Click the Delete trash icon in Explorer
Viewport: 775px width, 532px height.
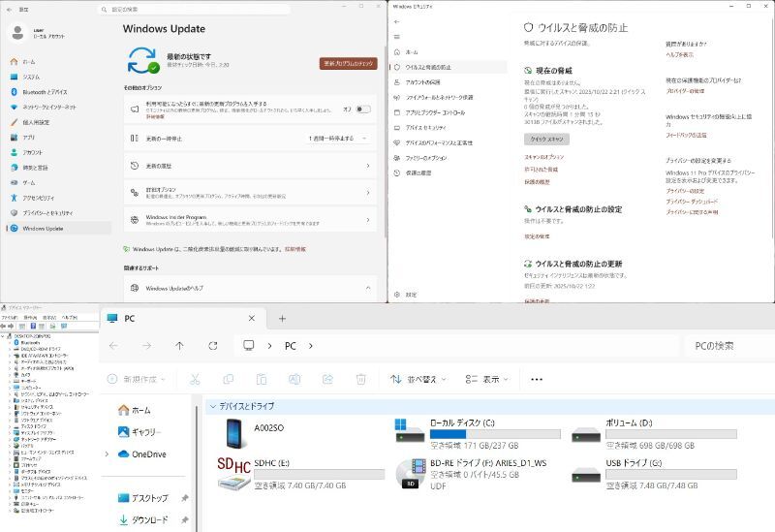click(360, 379)
